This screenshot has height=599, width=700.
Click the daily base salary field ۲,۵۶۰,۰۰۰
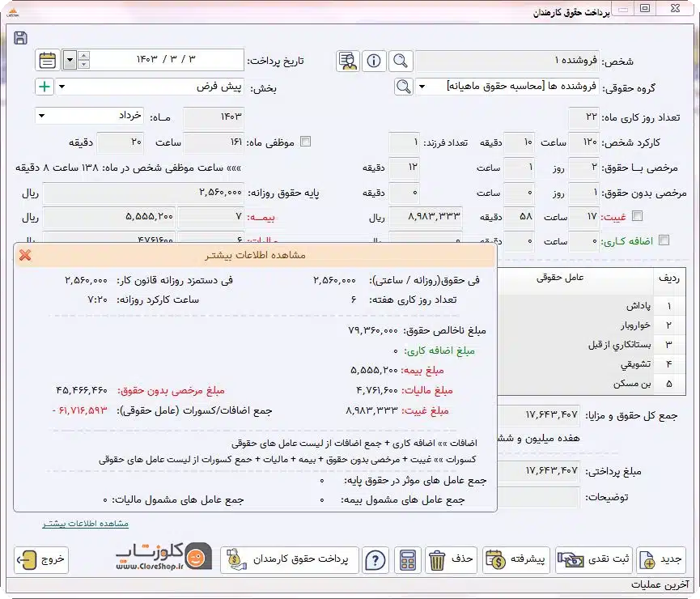[143, 193]
